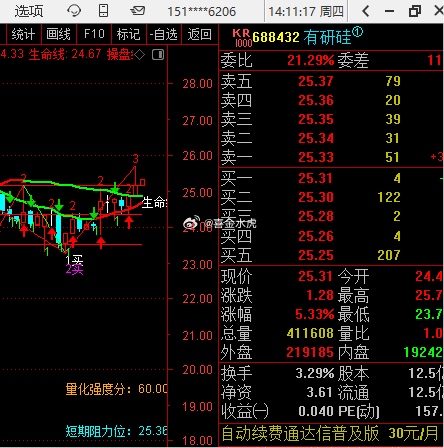Click 委比 value 21.29%

[311, 60]
